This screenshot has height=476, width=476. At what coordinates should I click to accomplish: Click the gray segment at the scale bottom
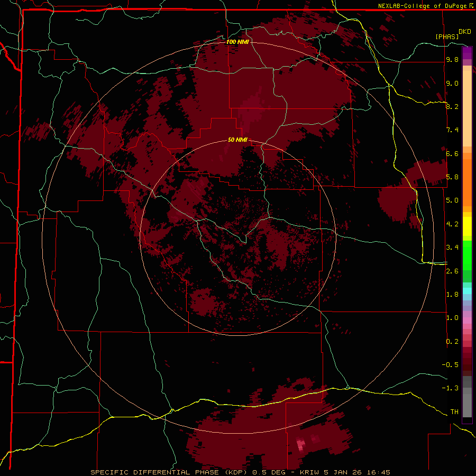point(467,397)
